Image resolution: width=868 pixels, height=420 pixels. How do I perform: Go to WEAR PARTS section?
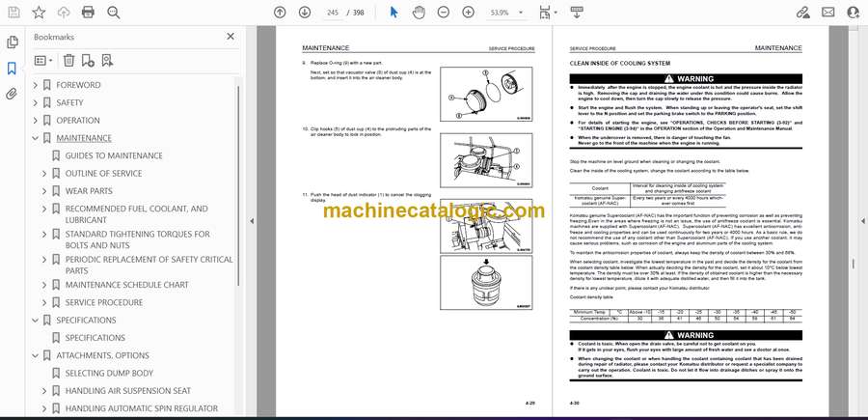click(89, 191)
